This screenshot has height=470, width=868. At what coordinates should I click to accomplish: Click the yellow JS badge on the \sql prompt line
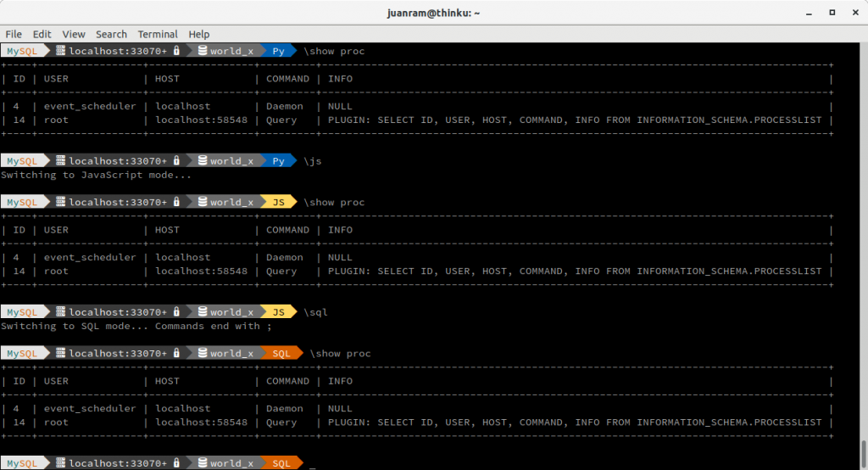click(x=278, y=312)
